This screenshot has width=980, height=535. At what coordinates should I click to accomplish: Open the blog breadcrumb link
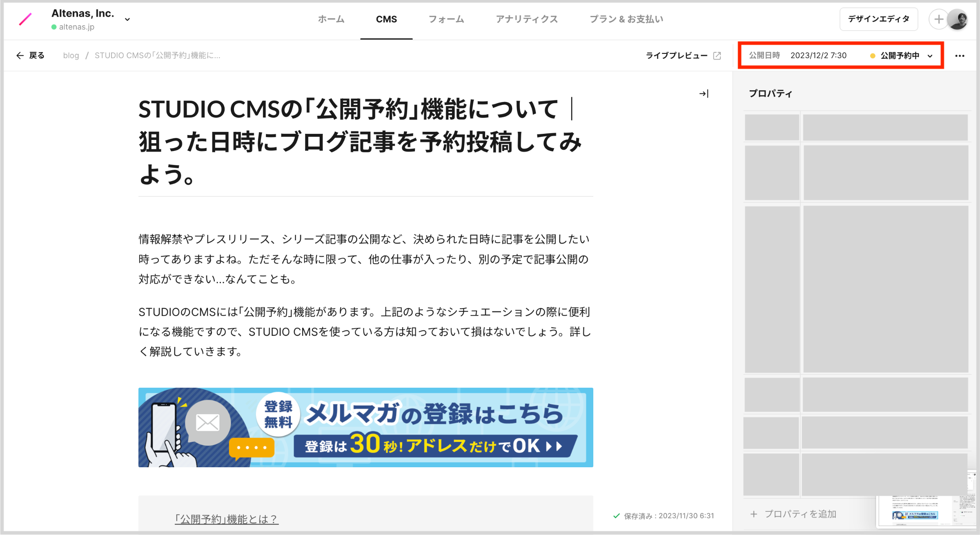click(71, 55)
